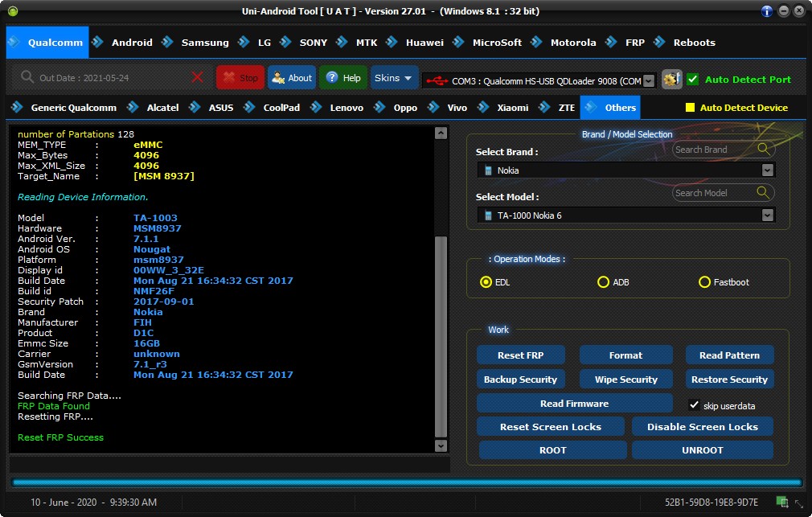Switch to the Samsung tab

point(197,43)
